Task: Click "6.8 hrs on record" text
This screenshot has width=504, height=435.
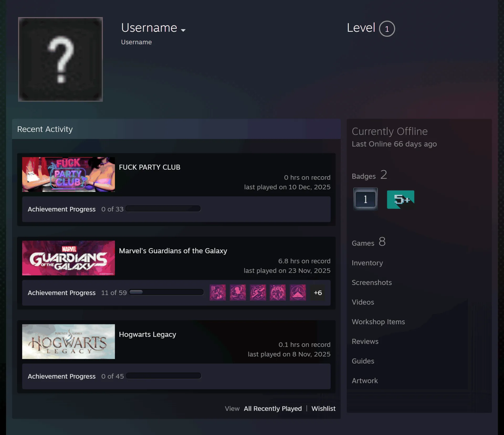Action: click(x=304, y=261)
